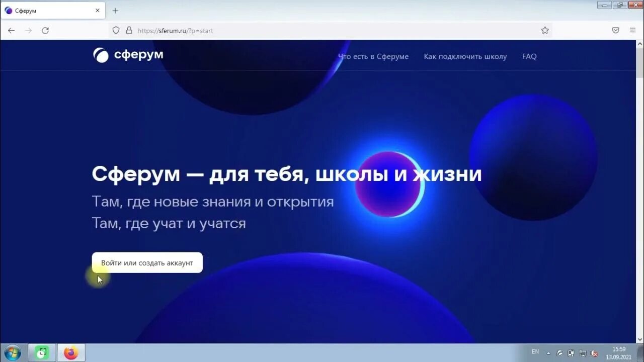
Task: Click the page vertical scrollbar thumb
Action: tap(639, 62)
